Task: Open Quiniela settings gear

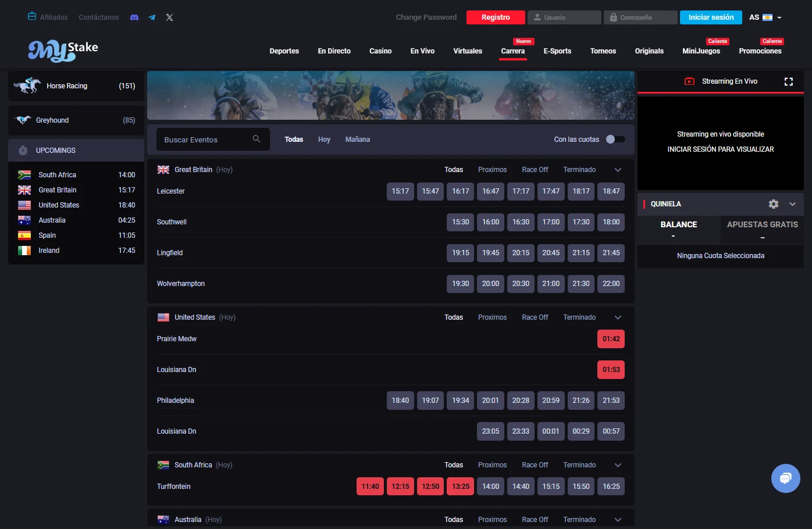Action: (x=774, y=204)
